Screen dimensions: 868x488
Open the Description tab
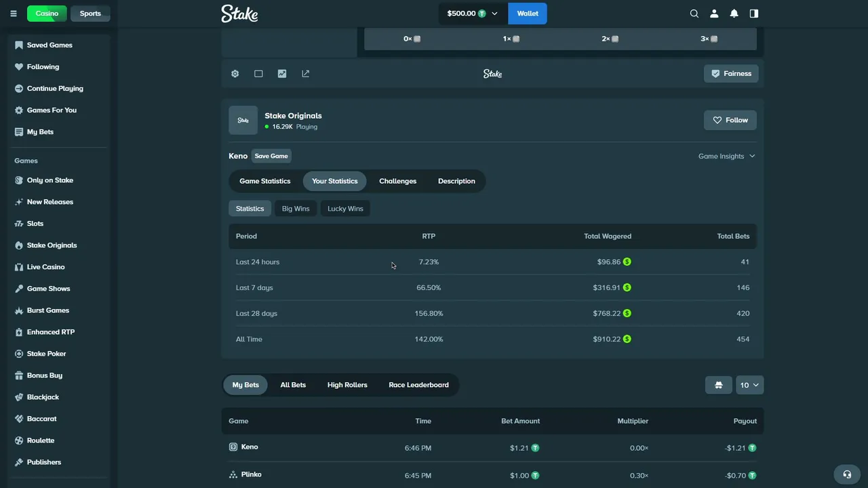(456, 182)
